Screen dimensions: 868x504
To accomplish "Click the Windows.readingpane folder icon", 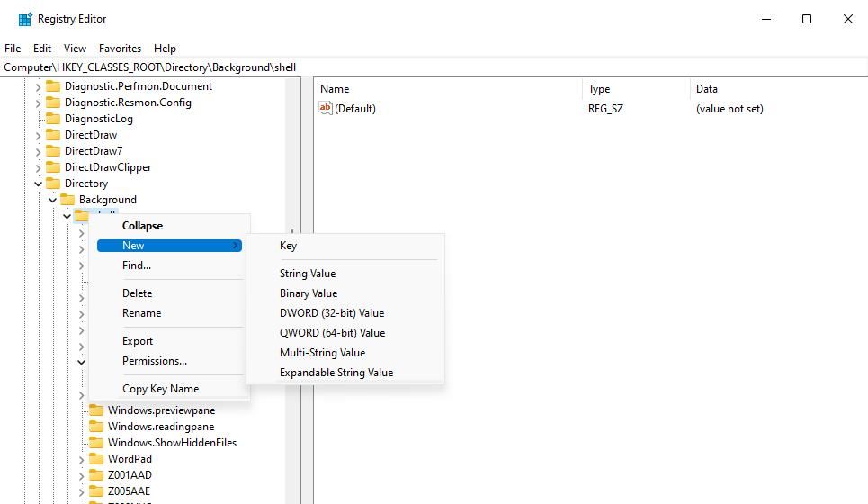I will [x=96, y=427].
